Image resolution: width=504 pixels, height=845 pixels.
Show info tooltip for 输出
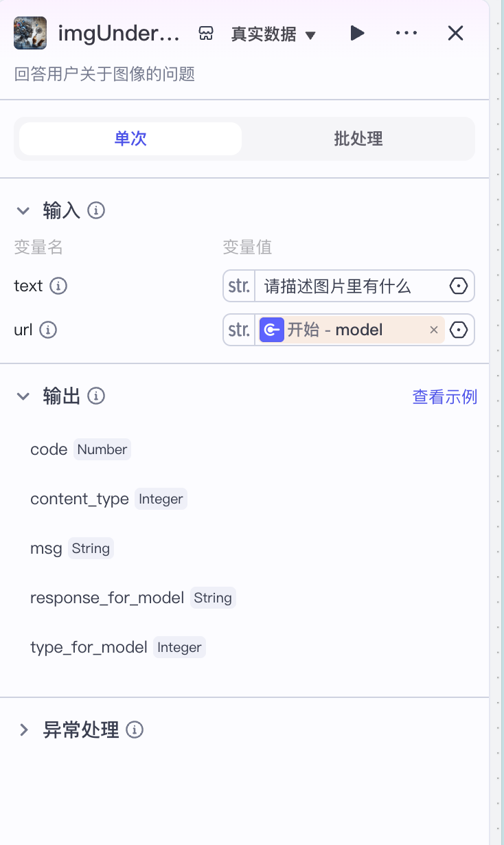click(x=97, y=396)
